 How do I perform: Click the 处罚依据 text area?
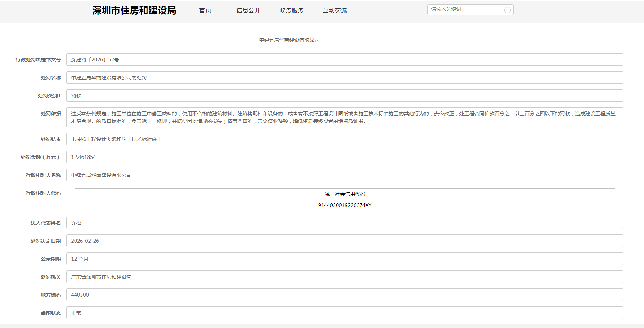344,117
